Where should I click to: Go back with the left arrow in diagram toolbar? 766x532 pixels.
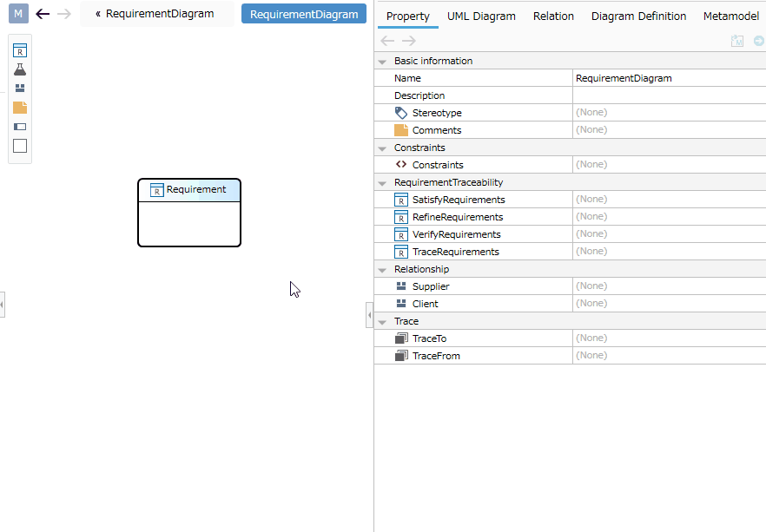click(x=43, y=14)
